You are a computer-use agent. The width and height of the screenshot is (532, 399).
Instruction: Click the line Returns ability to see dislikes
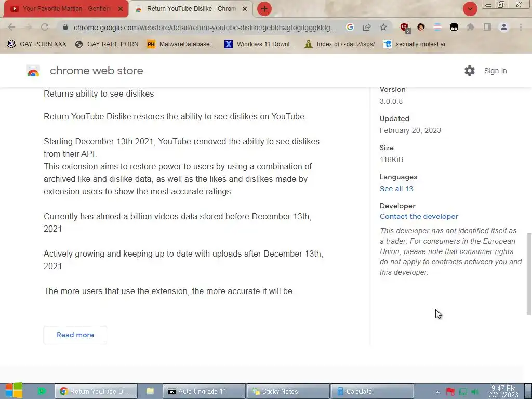click(99, 94)
